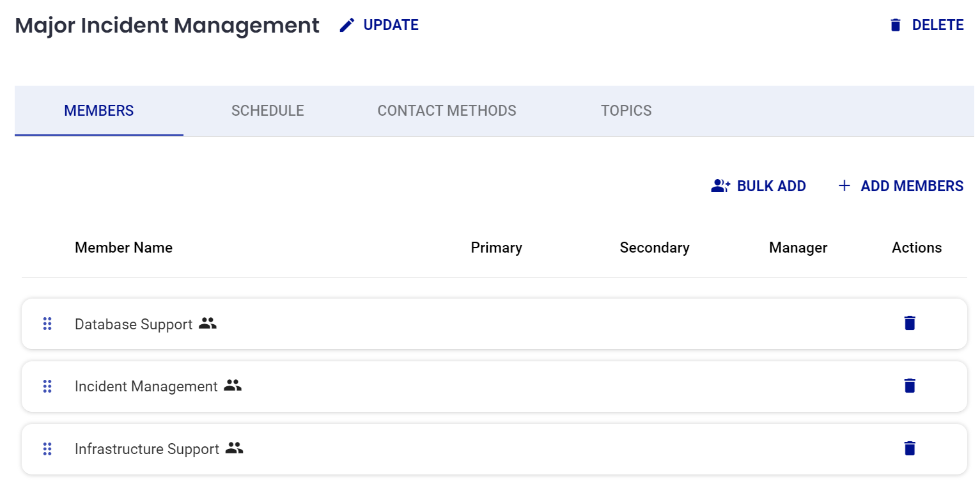Click the BULK ADD button
Screen dimensions: 980x486
[771, 185]
